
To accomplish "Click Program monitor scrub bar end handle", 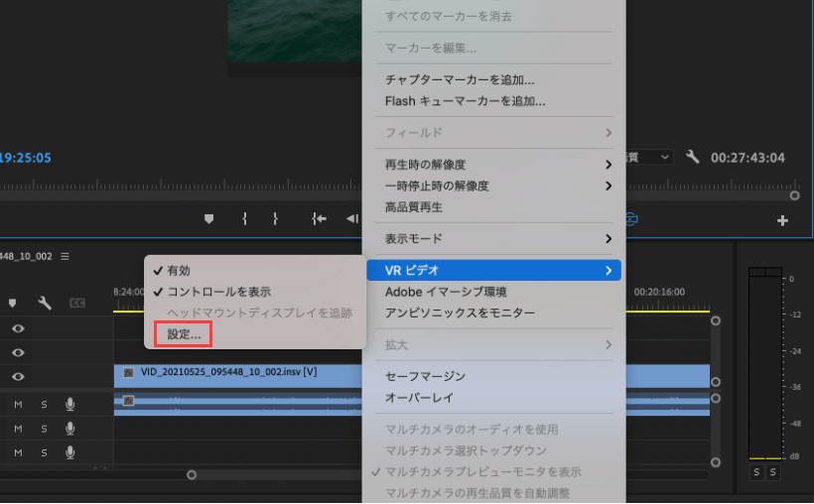I will point(794,195).
